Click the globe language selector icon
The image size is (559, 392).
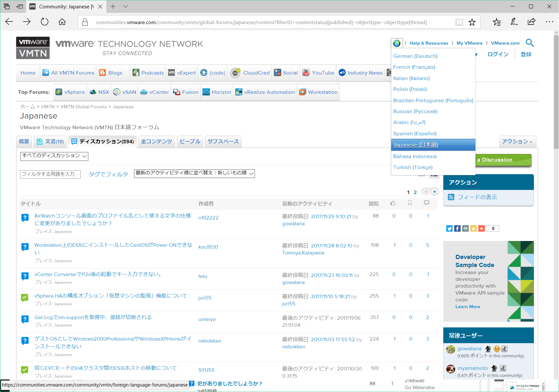[x=397, y=43]
